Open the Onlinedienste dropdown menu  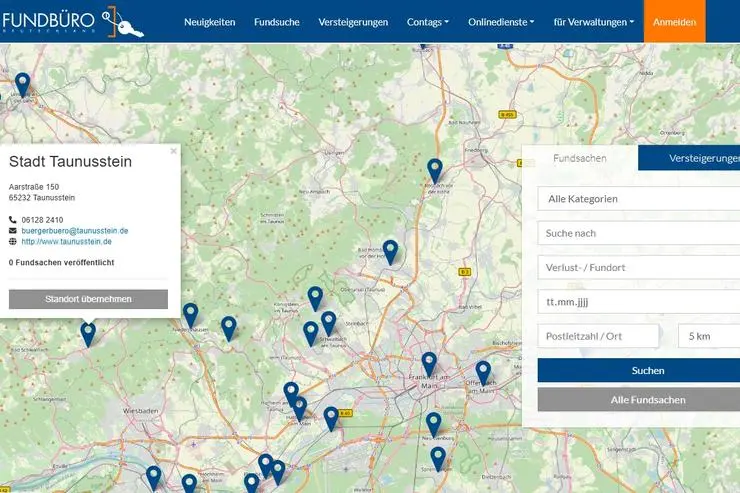(x=501, y=21)
